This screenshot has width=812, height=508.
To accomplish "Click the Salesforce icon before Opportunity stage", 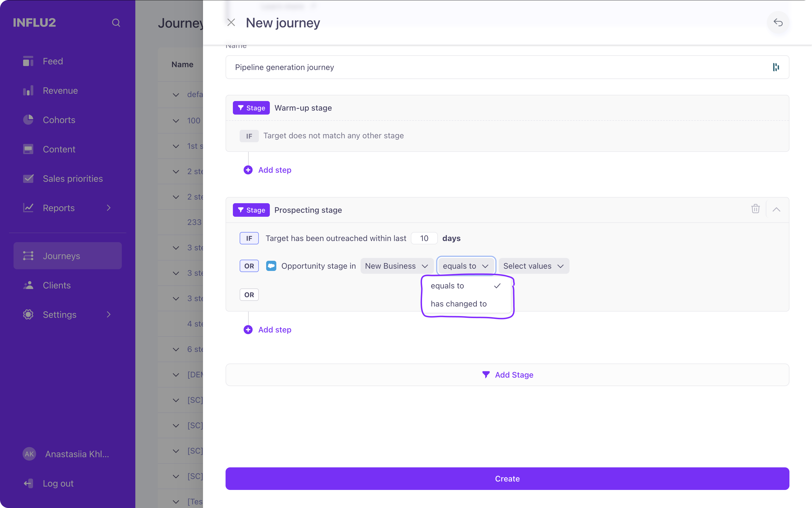I will pos(271,266).
